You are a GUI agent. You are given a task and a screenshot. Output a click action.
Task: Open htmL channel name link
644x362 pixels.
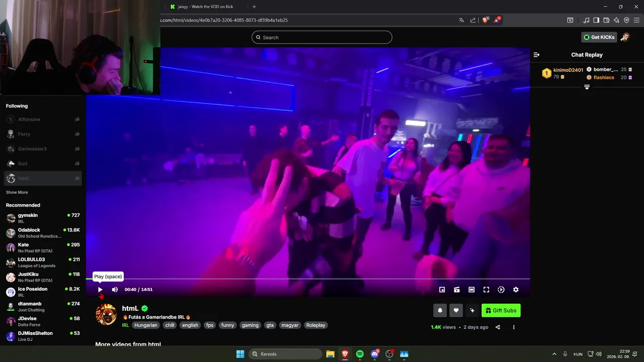[x=130, y=309]
